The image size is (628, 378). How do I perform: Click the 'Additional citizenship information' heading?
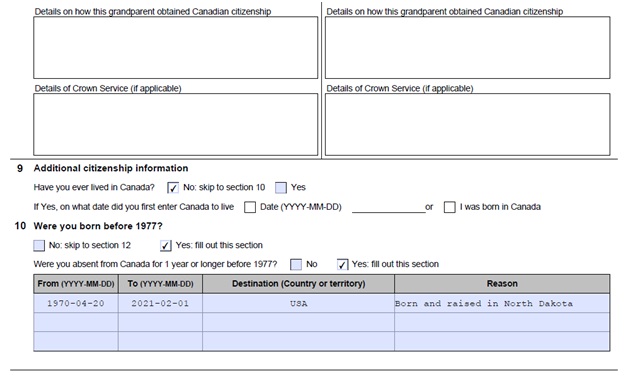pos(111,168)
